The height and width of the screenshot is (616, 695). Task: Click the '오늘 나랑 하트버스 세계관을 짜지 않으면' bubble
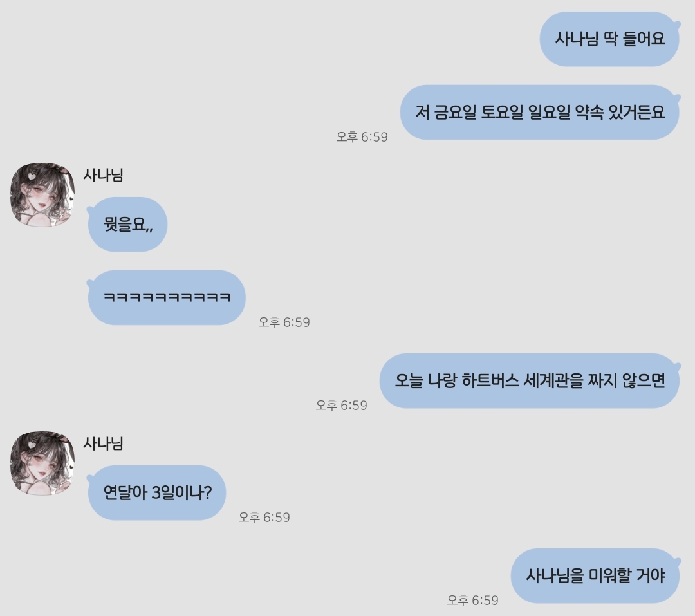coord(530,380)
